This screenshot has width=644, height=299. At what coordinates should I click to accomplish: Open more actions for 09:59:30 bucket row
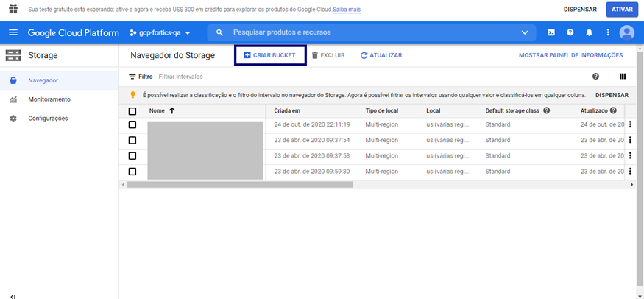pyautogui.click(x=630, y=172)
